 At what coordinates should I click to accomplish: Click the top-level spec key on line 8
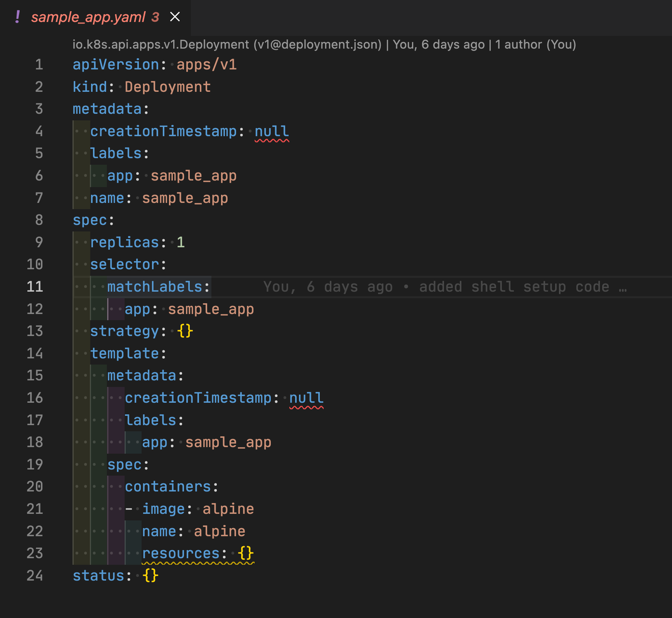90,220
